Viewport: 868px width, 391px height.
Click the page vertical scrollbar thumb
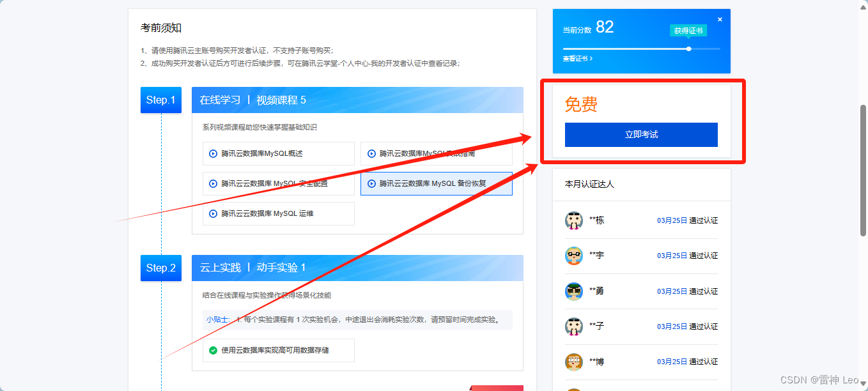[x=863, y=171]
